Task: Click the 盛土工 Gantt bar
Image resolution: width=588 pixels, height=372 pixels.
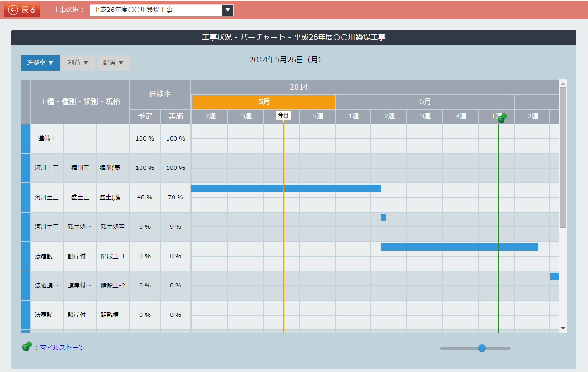Action: (x=286, y=188)
